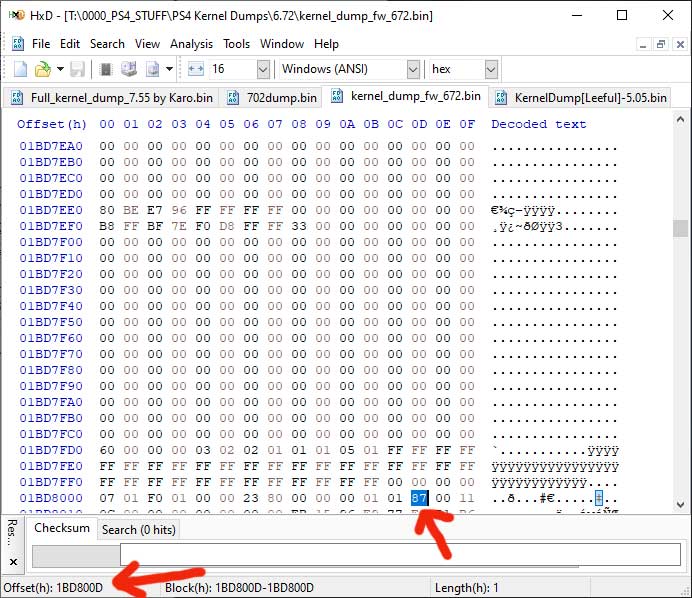Image resolution: width=692 pixels, height=598 pixels.
Task: Select the kernel_dump_fw_672.bin tab
Action: [406, 96]
